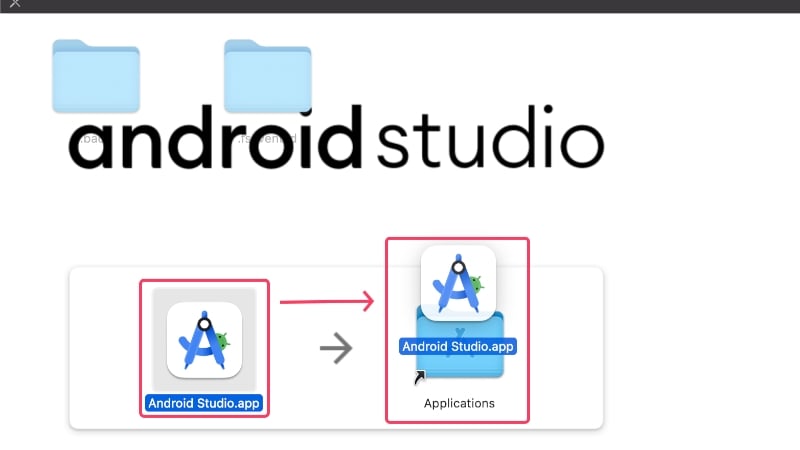Image resolution: width=800 pixels, height=450 pixels.
Task: Click the Android Studio.app label above Applications
Action: pyautogui.click(x=458, y=346)
